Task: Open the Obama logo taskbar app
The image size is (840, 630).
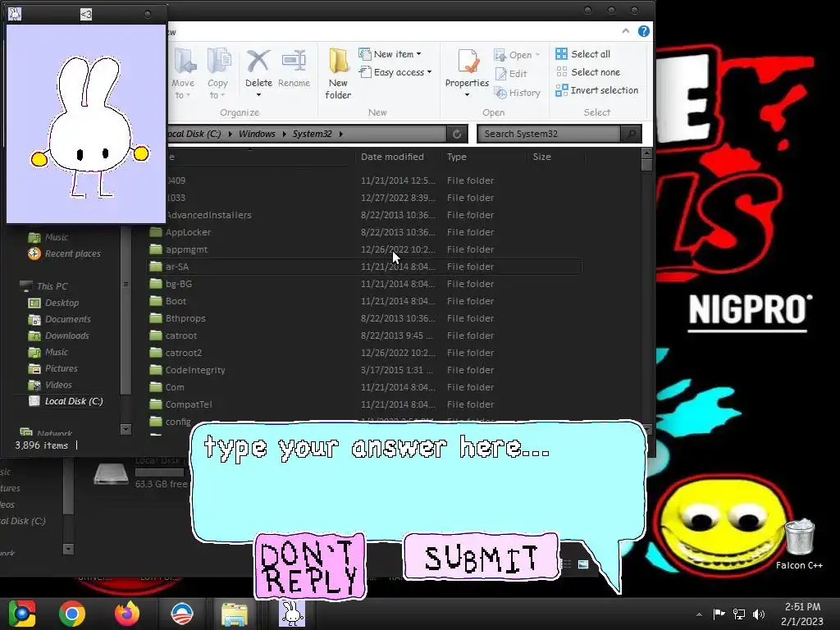Action: click(x=181, y=614)
